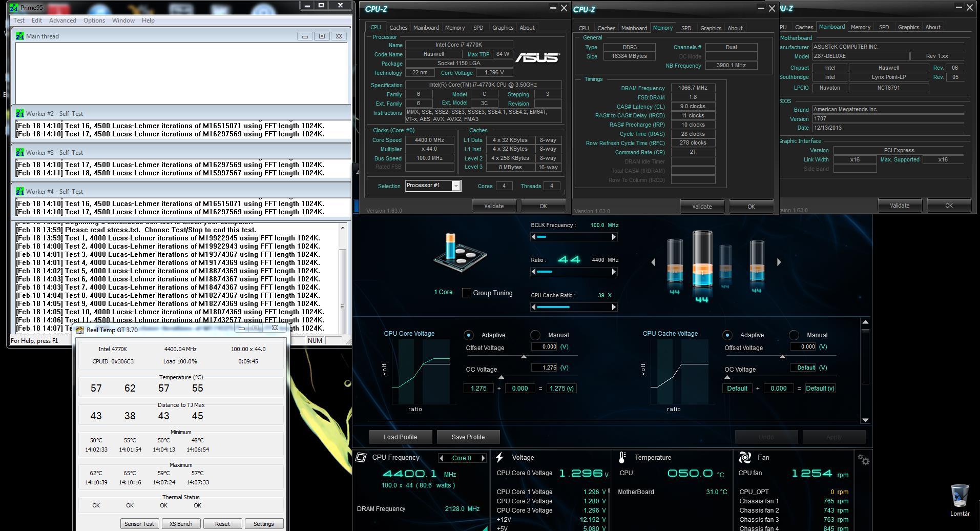Viewport: 980px width, 531px height.
Task: Click the Prime95 log window vertical scrollbar
Action: click(x=342, y=278)
